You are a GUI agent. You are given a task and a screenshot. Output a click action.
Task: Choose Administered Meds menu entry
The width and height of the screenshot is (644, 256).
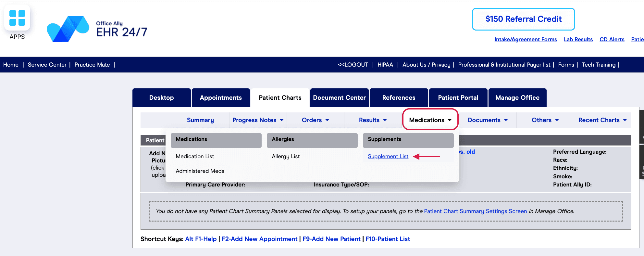click(200, 171)
